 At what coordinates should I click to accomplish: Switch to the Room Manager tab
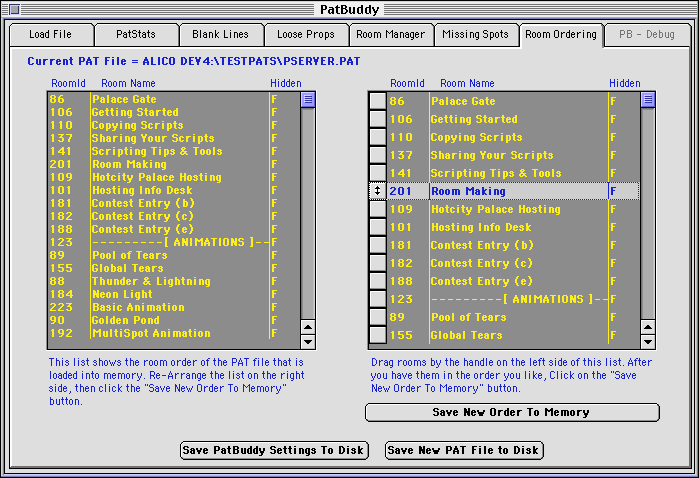coord(391,34)
